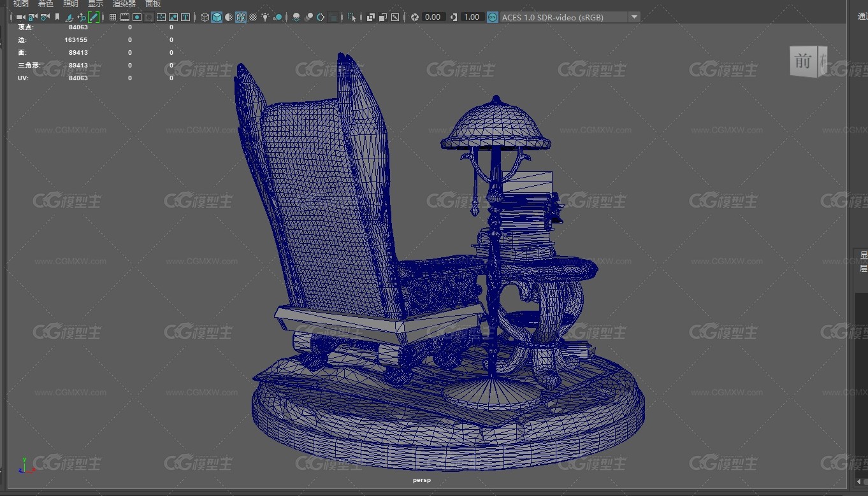
Task: Toggle the Resolution Gate icon
Action: coord(137,17)
